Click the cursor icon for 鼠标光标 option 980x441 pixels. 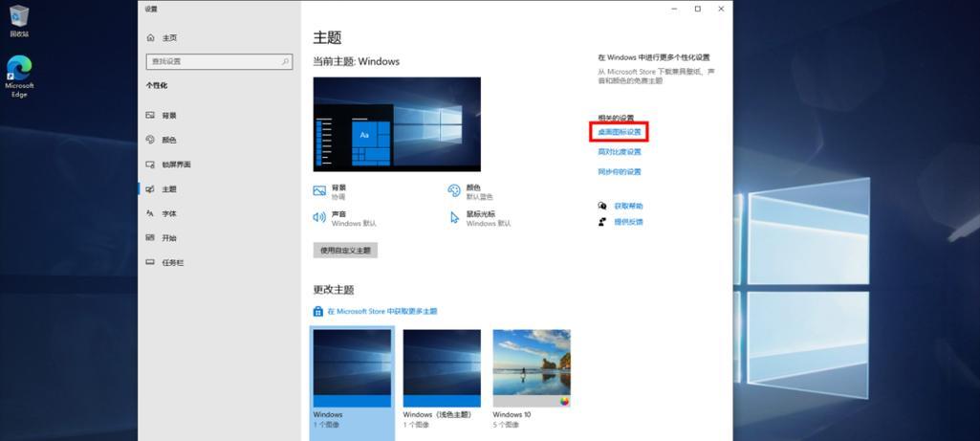tap(454, 217)
